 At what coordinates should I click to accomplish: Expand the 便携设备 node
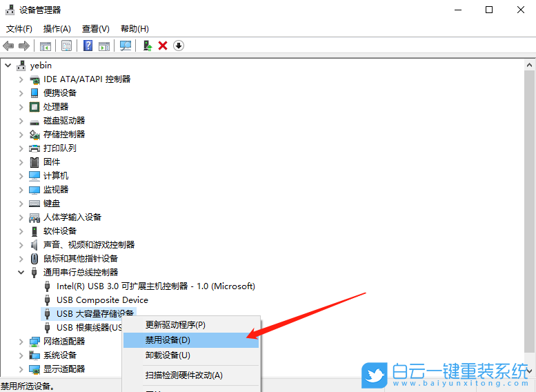tap(21, 93)
